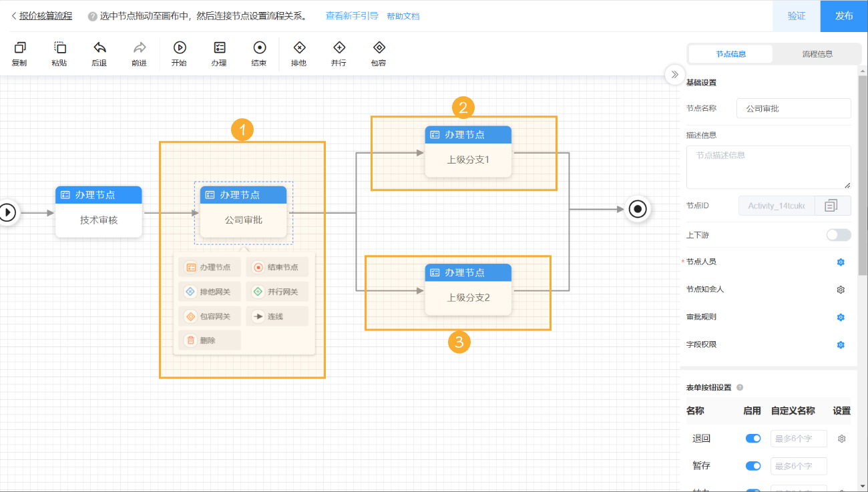Select the 办理 node tool in toolbar
The height and width of the screenshot is (492, 868).
point(219,48)
